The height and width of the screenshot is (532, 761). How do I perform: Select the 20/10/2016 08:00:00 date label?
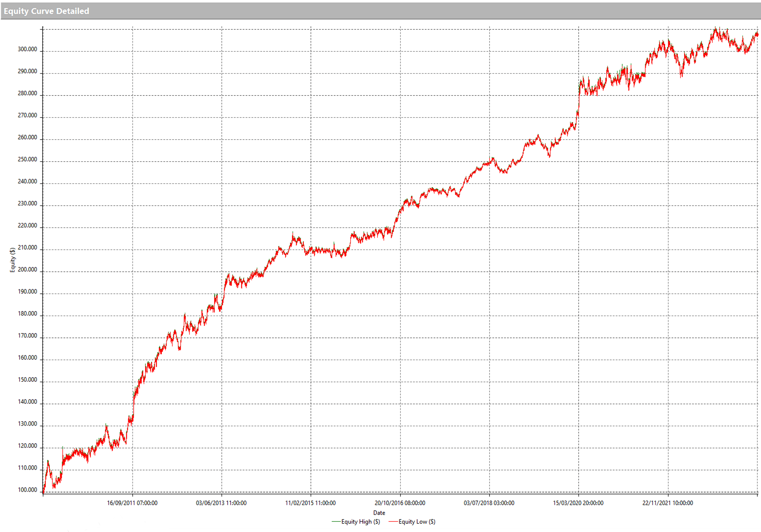coord(400,503)
